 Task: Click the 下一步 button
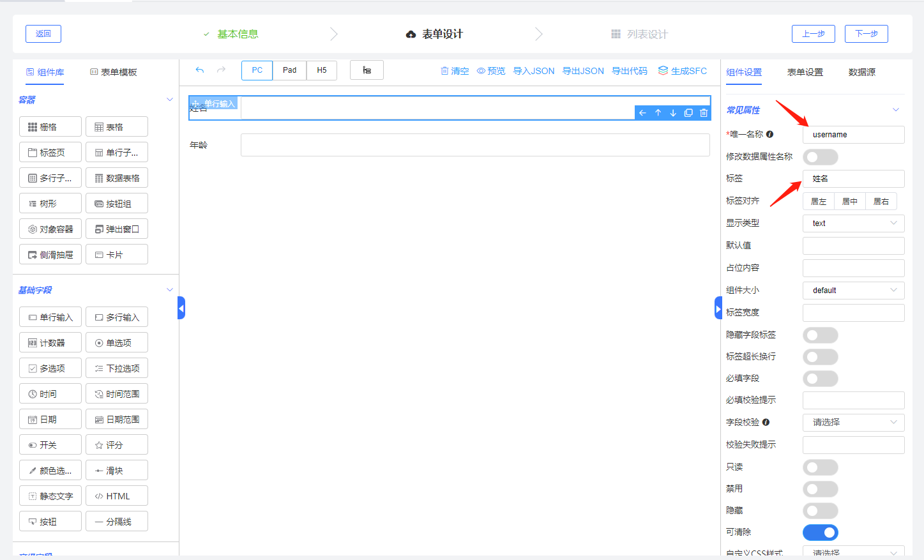coord(866,34)
